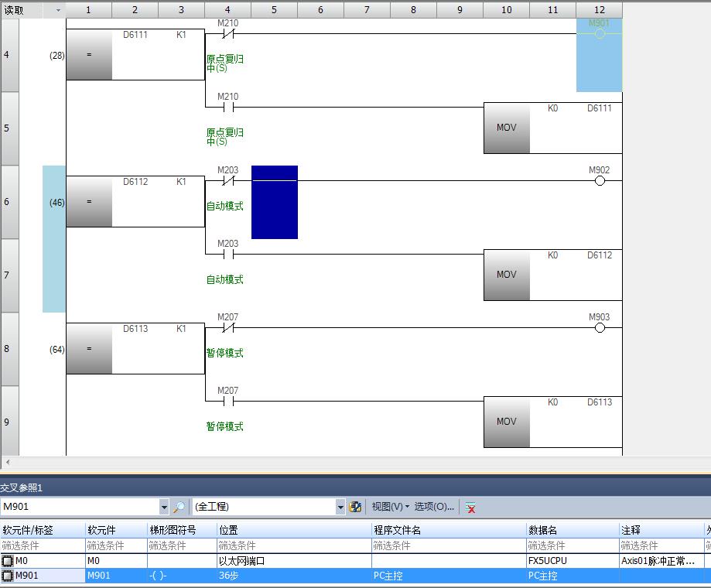Image resolution: width=711 pixels, height=588 pixels.
Task: Click the 位置 column header
Action: click(294, 530)
